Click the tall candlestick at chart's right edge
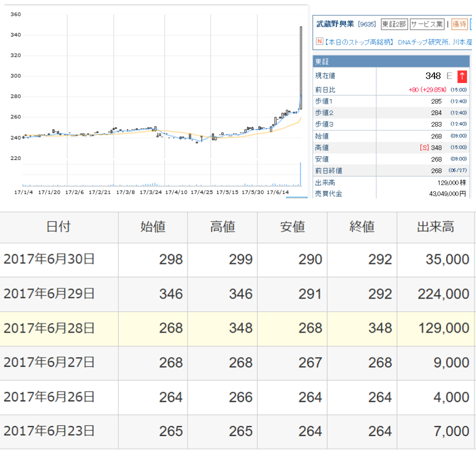The height and width of the screenshot is (451, 476). pos(301,66)
